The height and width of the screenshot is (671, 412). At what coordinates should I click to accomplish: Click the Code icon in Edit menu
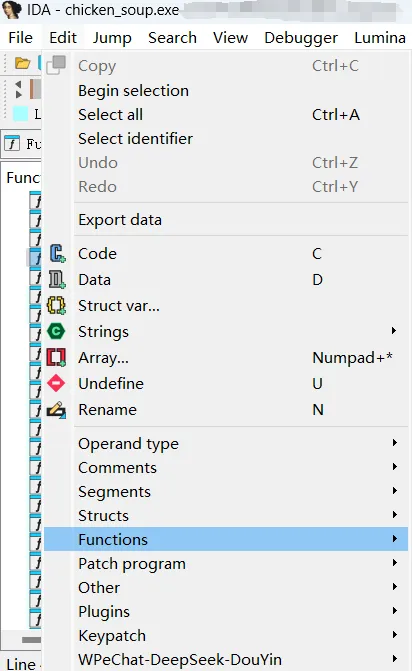[x=56, y=253]
